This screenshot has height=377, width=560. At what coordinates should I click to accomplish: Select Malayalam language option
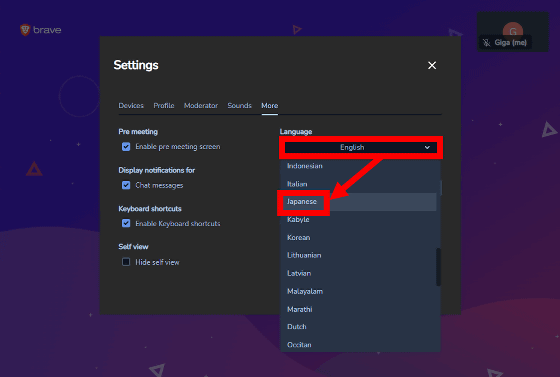(x=358, y=291)
